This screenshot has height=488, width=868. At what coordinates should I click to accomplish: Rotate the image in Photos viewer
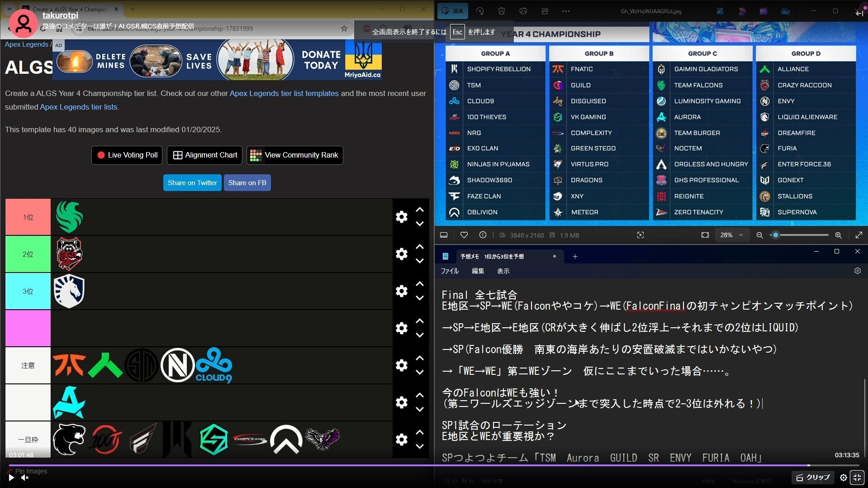(480, 11)
